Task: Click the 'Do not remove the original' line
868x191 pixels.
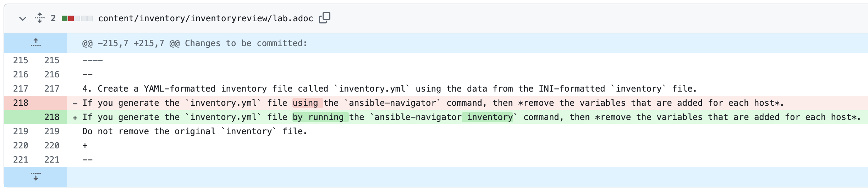Action: (194, 131)
